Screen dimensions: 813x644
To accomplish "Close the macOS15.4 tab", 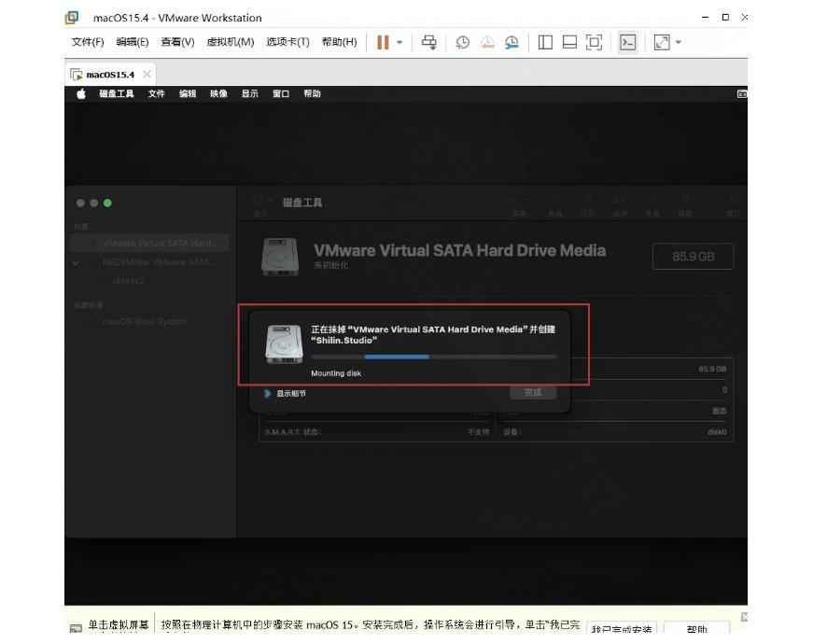I will [147, 74].
